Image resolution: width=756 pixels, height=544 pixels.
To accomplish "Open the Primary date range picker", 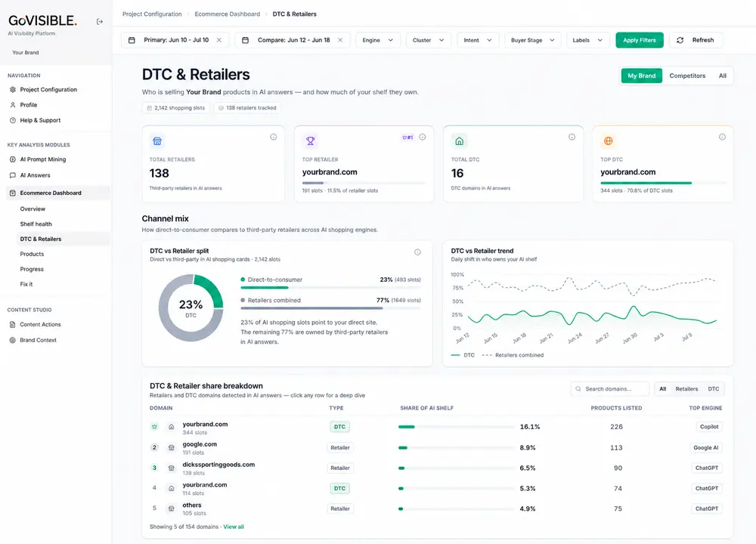I will coord(175,40).
